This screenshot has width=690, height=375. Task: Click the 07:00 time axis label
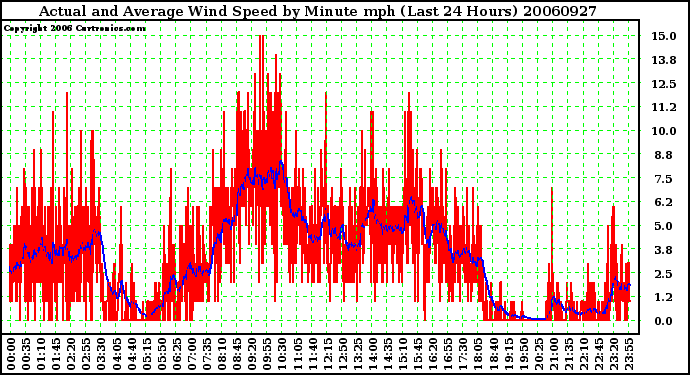coord(192,354)
